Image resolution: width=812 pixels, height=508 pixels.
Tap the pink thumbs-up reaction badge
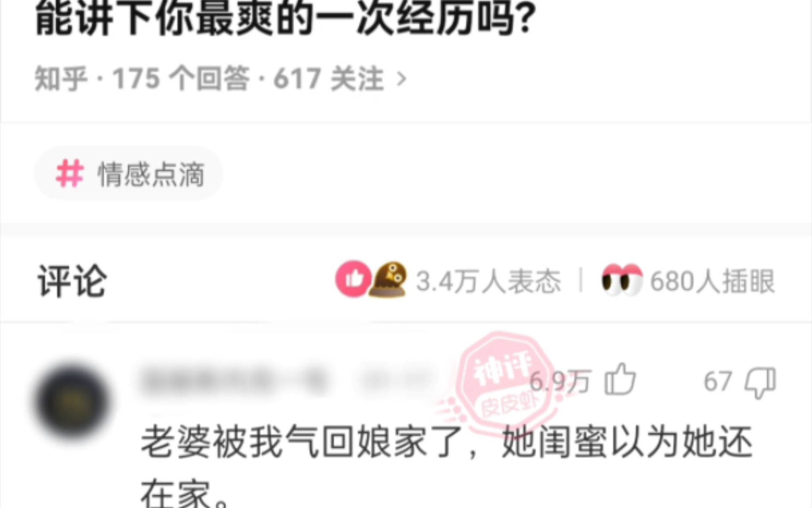tap(353, 278)
